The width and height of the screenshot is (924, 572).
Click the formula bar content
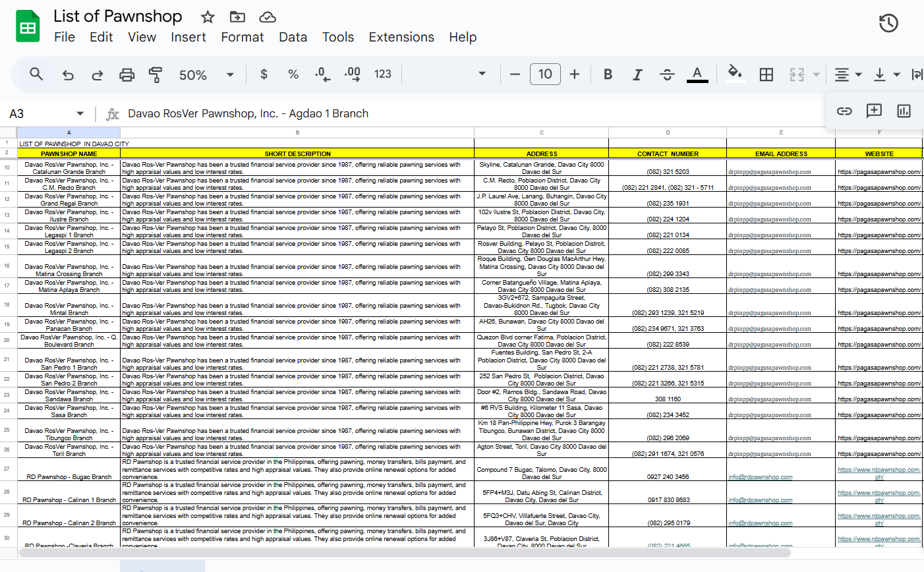click(248, 113)
